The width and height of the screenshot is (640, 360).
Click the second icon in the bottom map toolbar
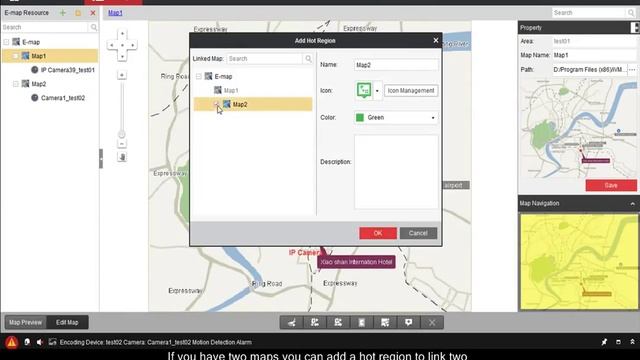pyautogui.click(x=315, y=322)
